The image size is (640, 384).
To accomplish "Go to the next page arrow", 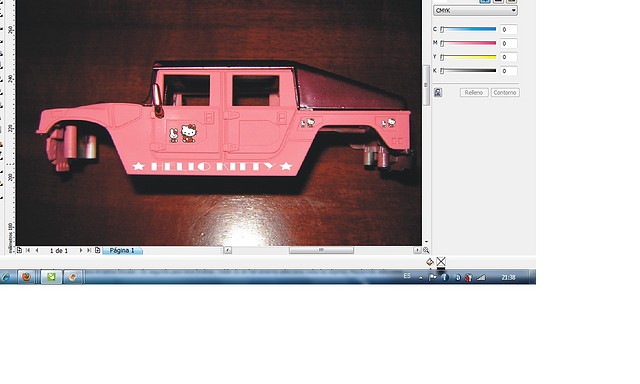I will tap(80, 250).
